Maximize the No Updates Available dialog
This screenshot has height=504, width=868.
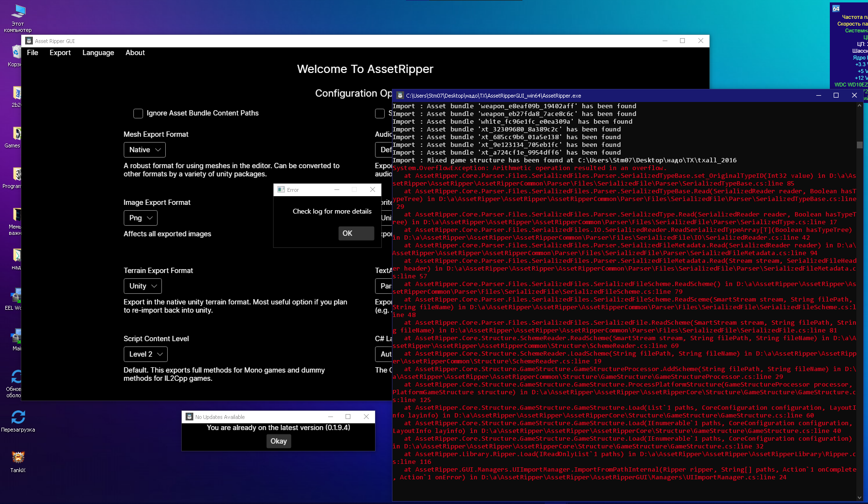point(348,417)
